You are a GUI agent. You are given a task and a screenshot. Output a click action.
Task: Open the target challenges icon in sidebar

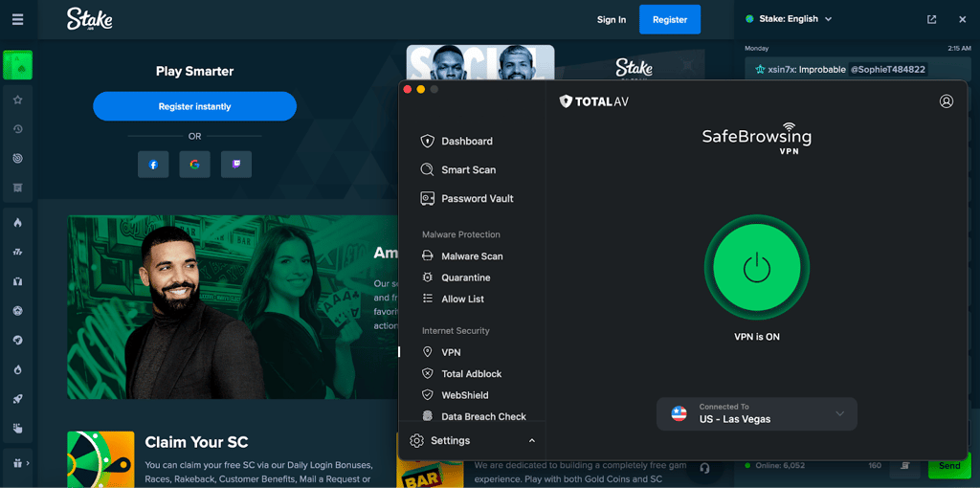click(18, 159)
